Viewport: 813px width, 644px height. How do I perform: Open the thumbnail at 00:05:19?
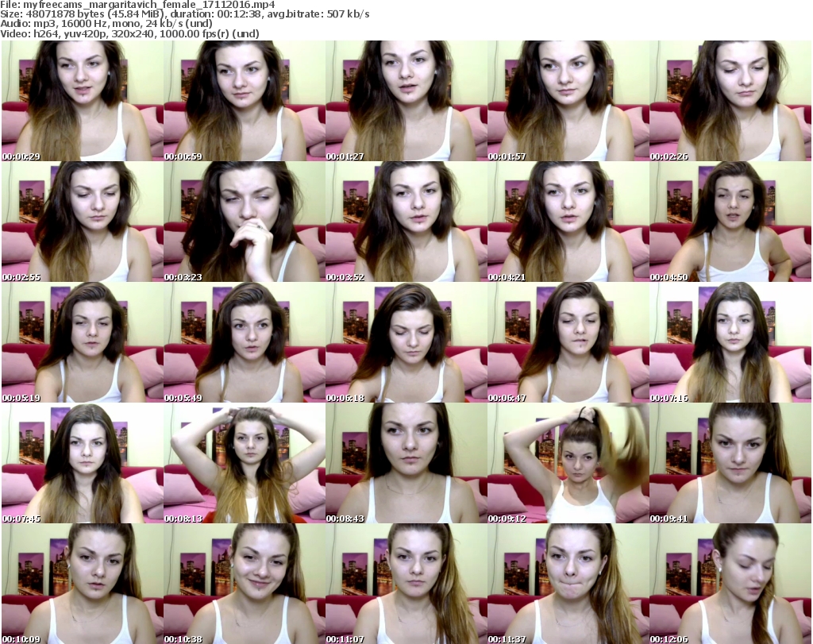pyautogui.click(x=82, y=342)
